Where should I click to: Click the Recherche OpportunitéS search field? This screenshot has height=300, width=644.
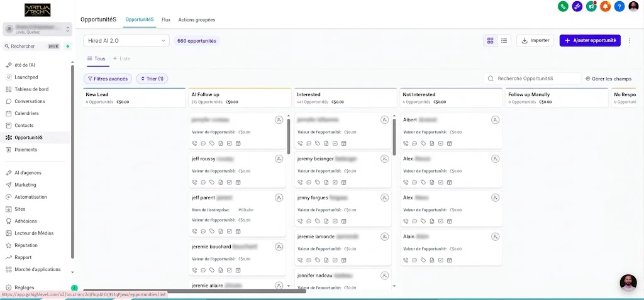click(532, 79)
